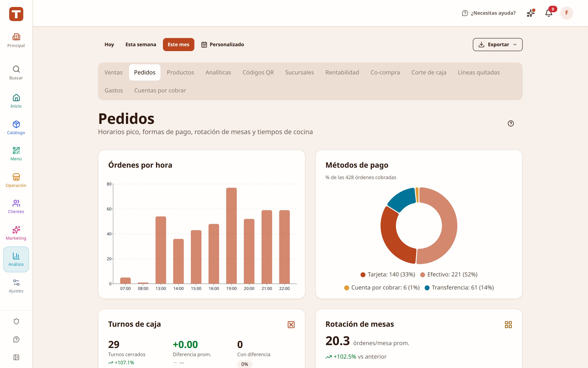
Task: Open the sparkle AI assistant icon
Action: 531,13
